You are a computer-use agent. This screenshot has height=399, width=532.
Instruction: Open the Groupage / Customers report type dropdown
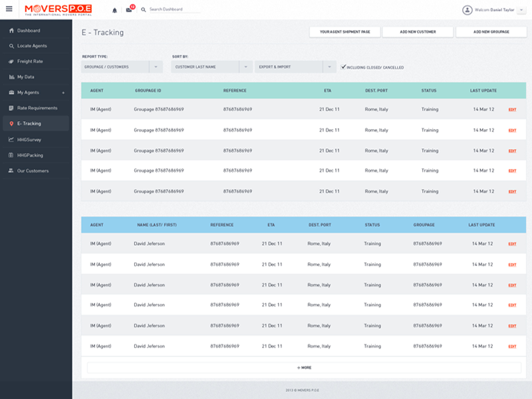pyautogui.click(x=156, y=67)
